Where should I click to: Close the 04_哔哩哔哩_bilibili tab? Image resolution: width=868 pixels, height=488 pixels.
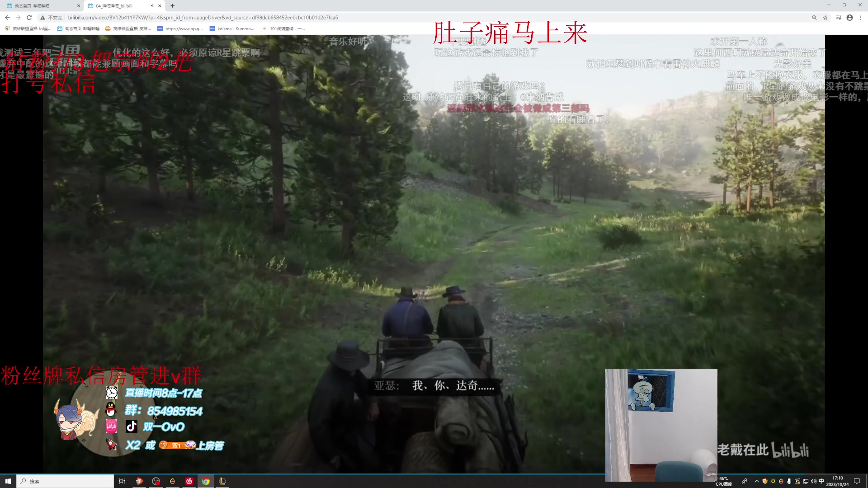[160, 6]
